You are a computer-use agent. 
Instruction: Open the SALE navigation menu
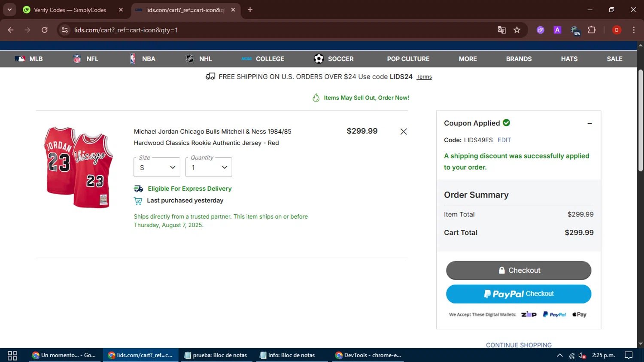(614, 59)
